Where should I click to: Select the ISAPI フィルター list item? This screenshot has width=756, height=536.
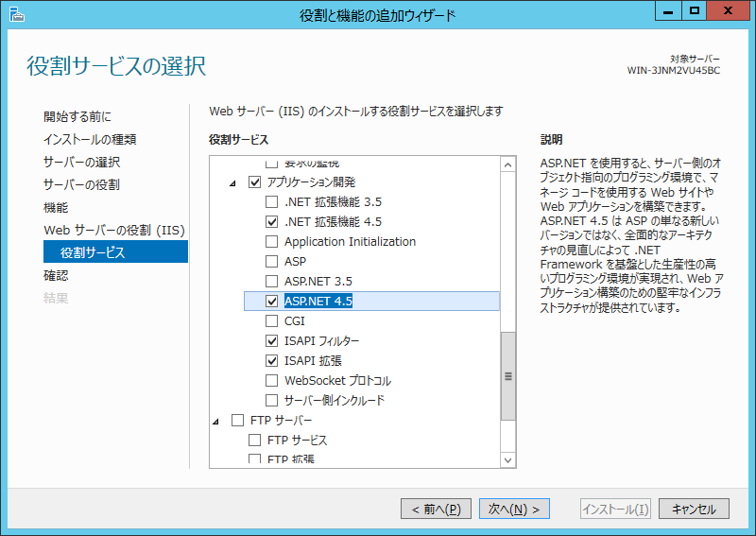(321, 340)
